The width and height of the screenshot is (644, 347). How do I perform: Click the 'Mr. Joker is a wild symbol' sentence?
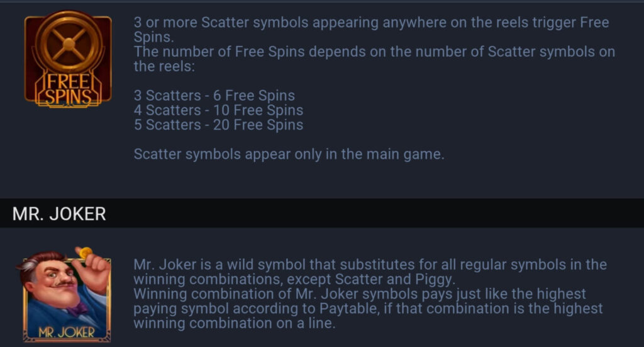(370, 272)
